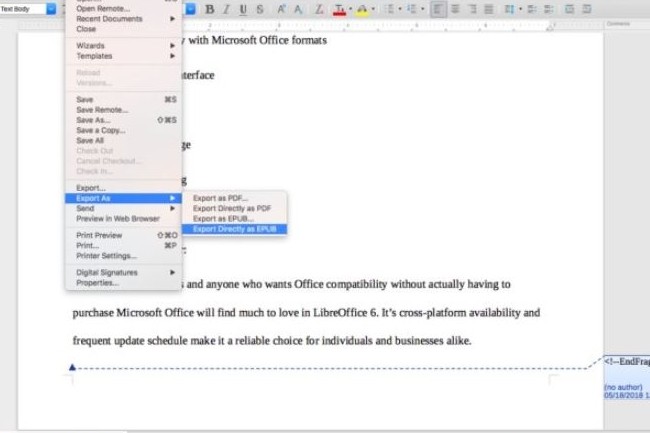650x433 pixels.
Task: Align text left
Action: (x=438, y=9)
